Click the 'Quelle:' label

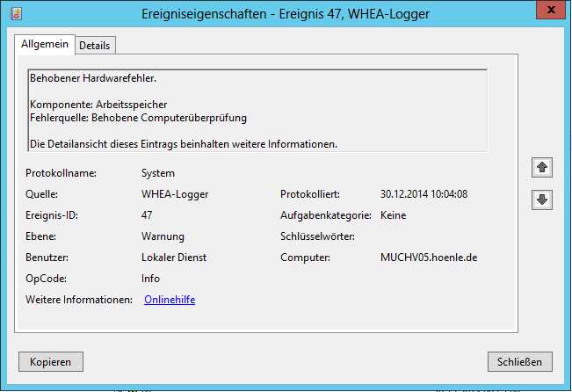coord(41,194)
